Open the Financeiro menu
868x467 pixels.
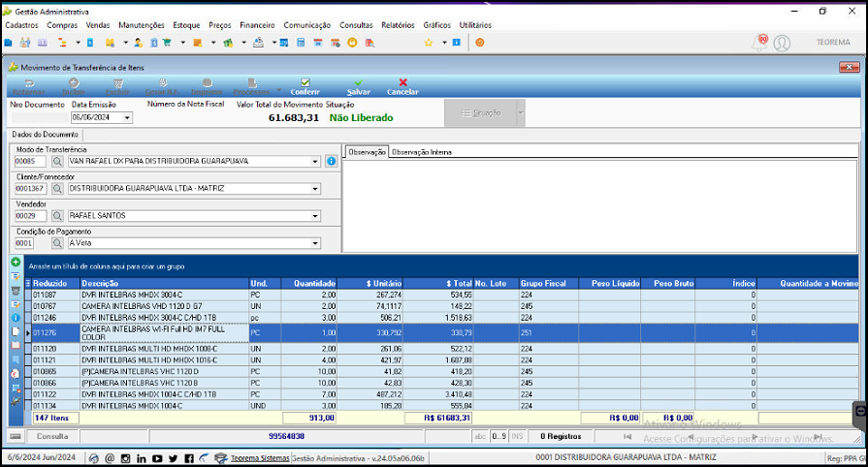coord(257,25)
